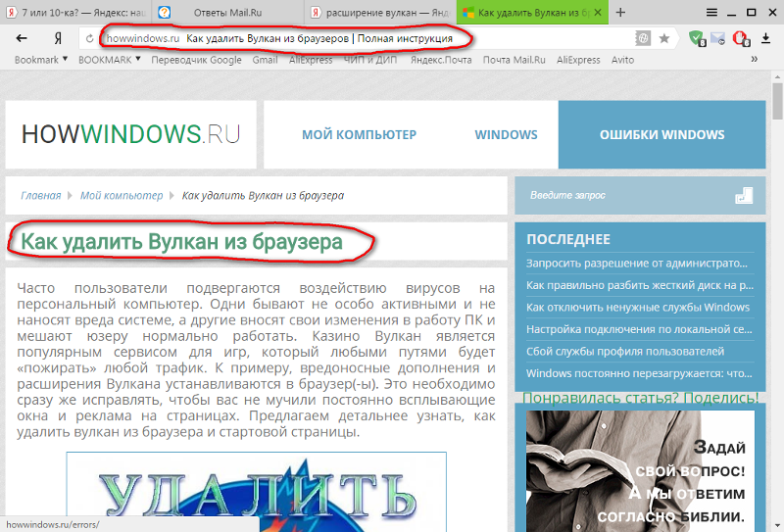Bookmark this page with the star icon
784x532 pixels.
click(664, 38)
